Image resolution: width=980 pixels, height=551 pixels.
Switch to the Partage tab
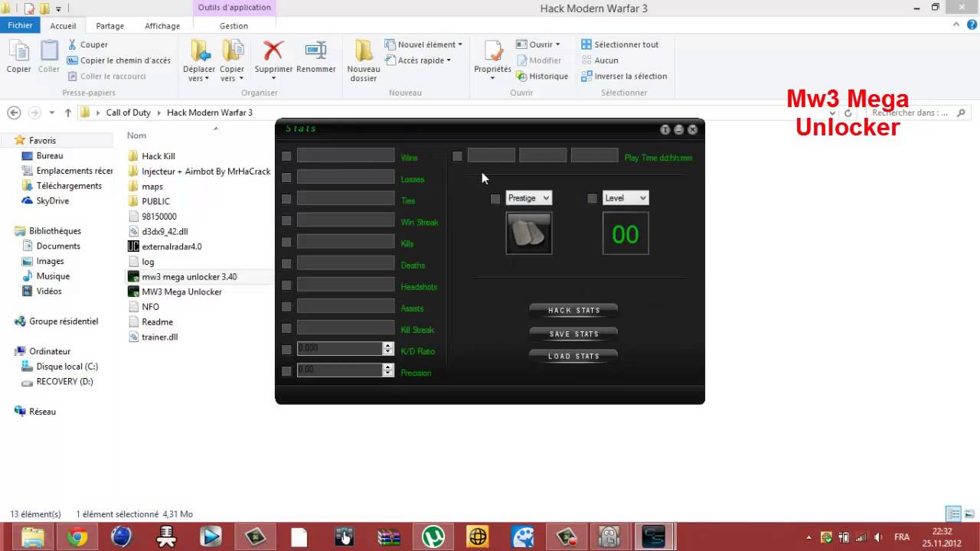[x=109, y=25]
